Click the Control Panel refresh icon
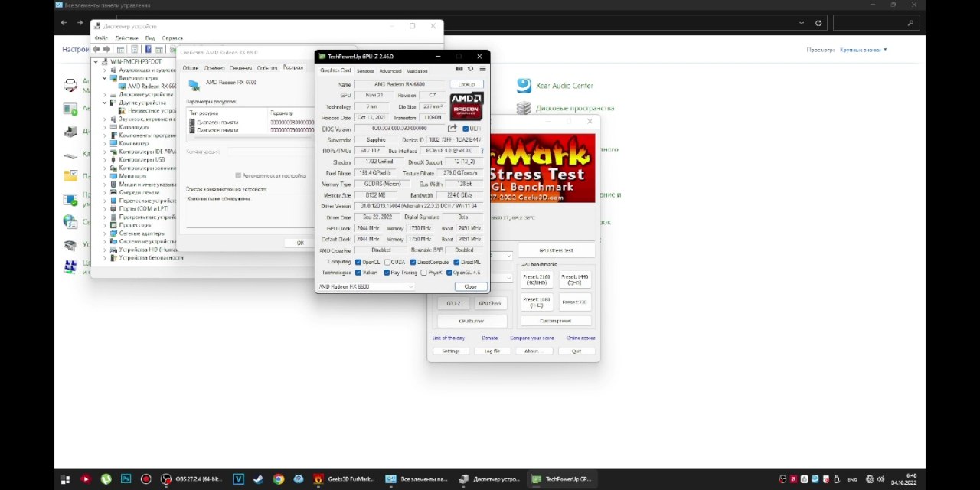The width and height of the screenshot is (980, 490). point(818,23)
